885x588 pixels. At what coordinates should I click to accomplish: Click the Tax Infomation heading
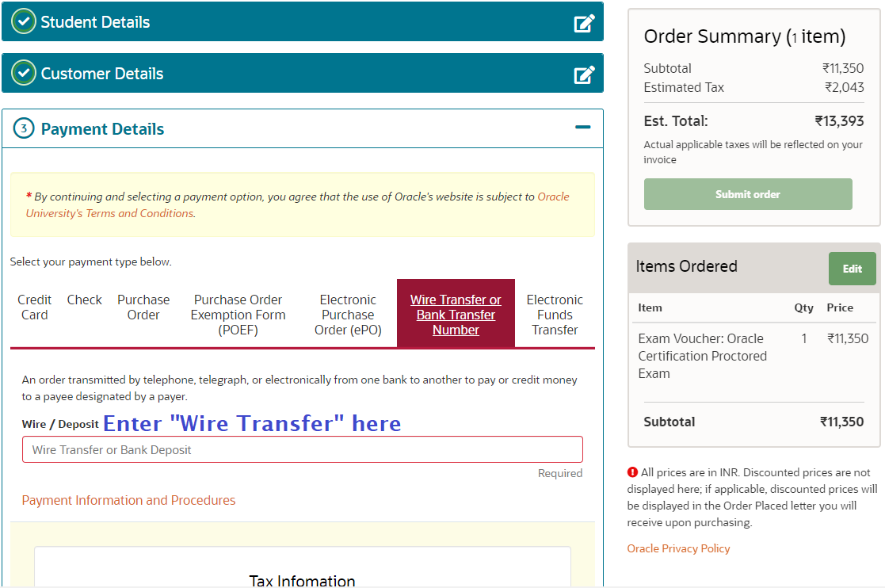tap(303, 581)
